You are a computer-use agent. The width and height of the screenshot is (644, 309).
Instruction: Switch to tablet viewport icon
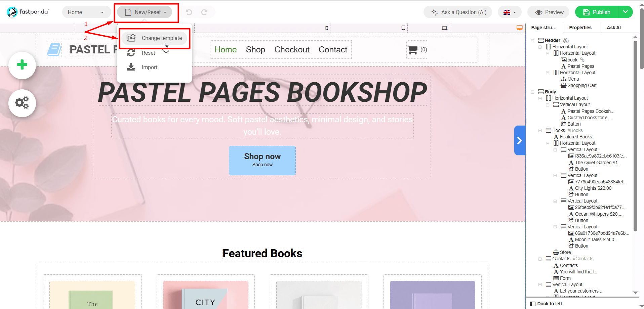pos(403,28)
